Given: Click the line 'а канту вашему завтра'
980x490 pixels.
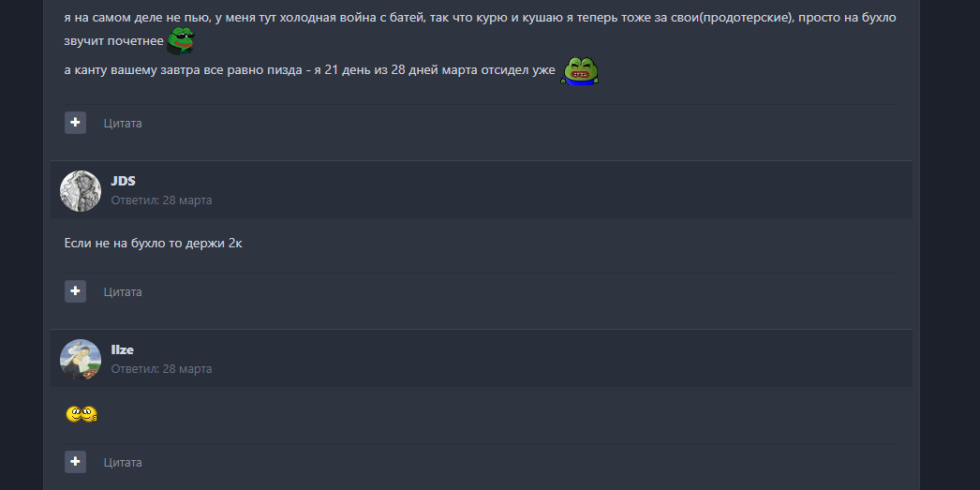Looking at the screenshot, I should (309, 70).
